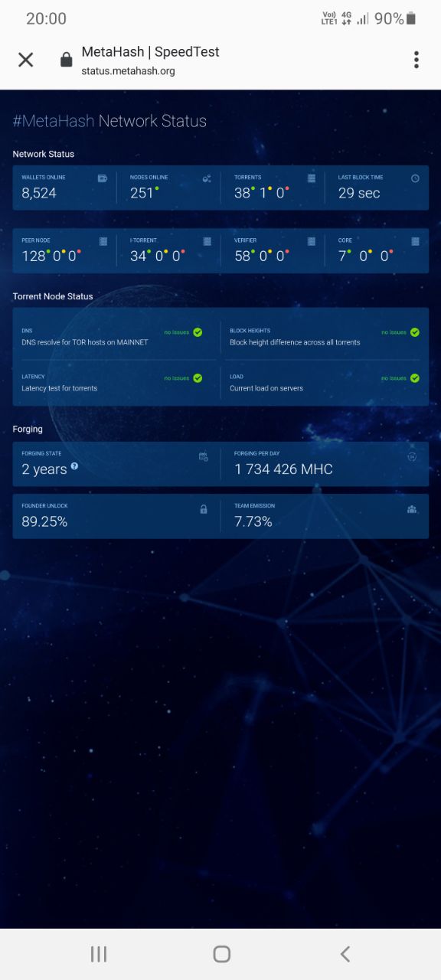Tap the server icon in I-Torrent card
This screenshot has height=980, width=441.
point(207,241)
